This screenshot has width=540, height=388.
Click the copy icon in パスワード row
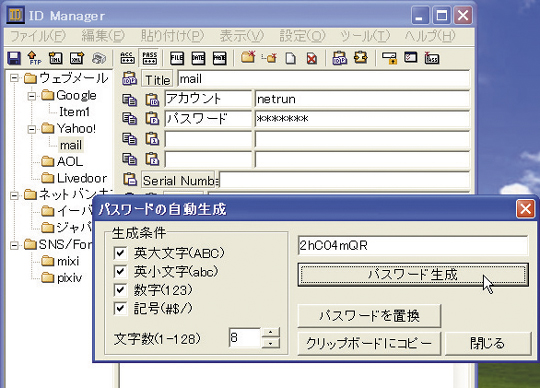129,119
